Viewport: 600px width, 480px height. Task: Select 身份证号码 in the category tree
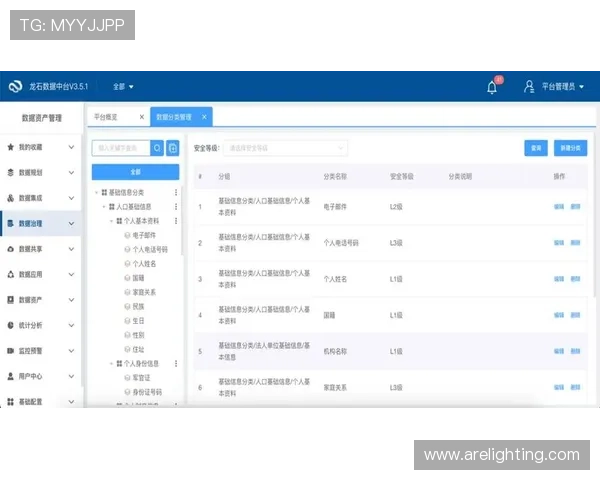coord(147,392)
